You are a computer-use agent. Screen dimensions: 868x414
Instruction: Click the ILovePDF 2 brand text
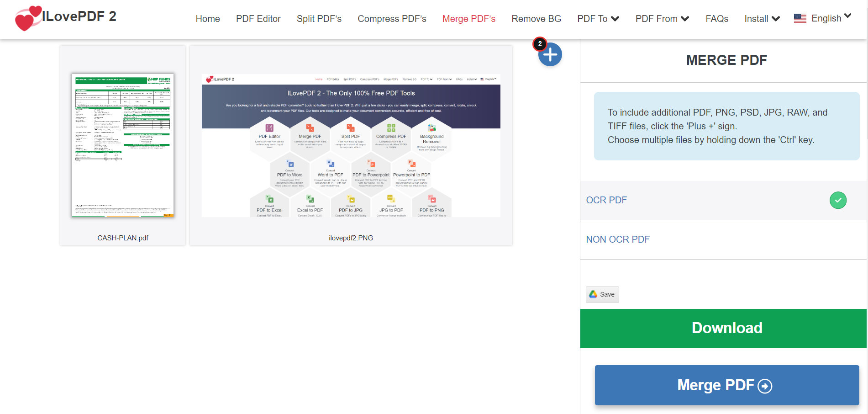[x=79, y=16]
